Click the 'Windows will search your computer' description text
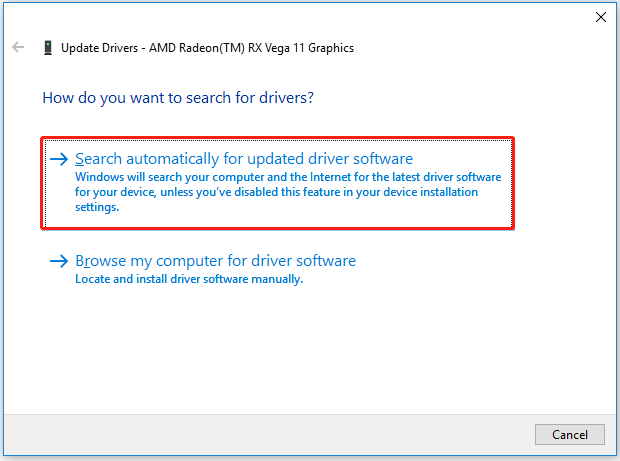 pos(288,192)
